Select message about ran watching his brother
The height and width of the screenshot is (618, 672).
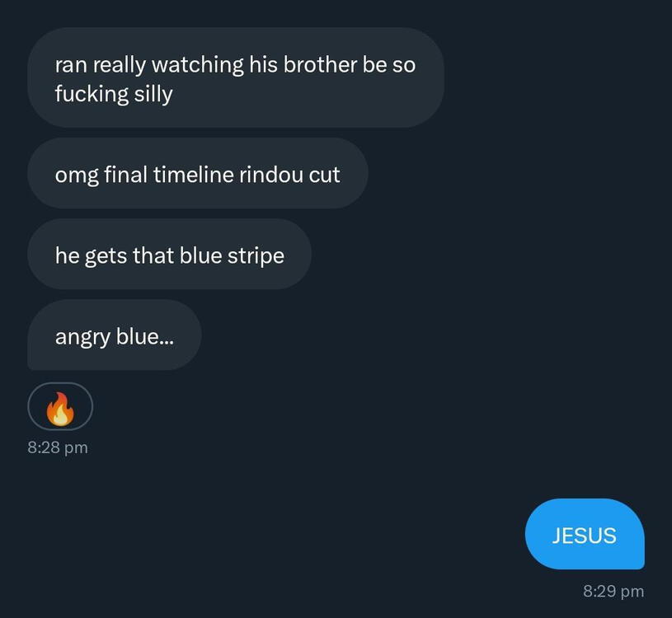click(x=236, y=77)
